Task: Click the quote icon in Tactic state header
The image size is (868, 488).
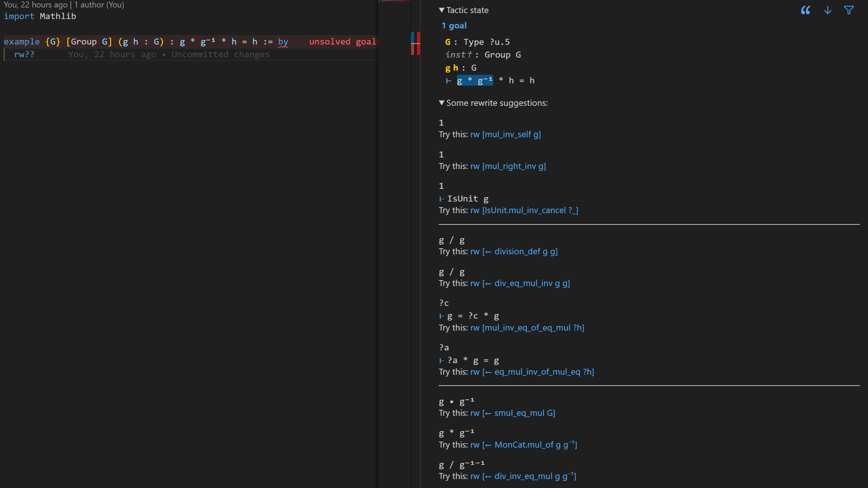Action: tap(806, 10)
